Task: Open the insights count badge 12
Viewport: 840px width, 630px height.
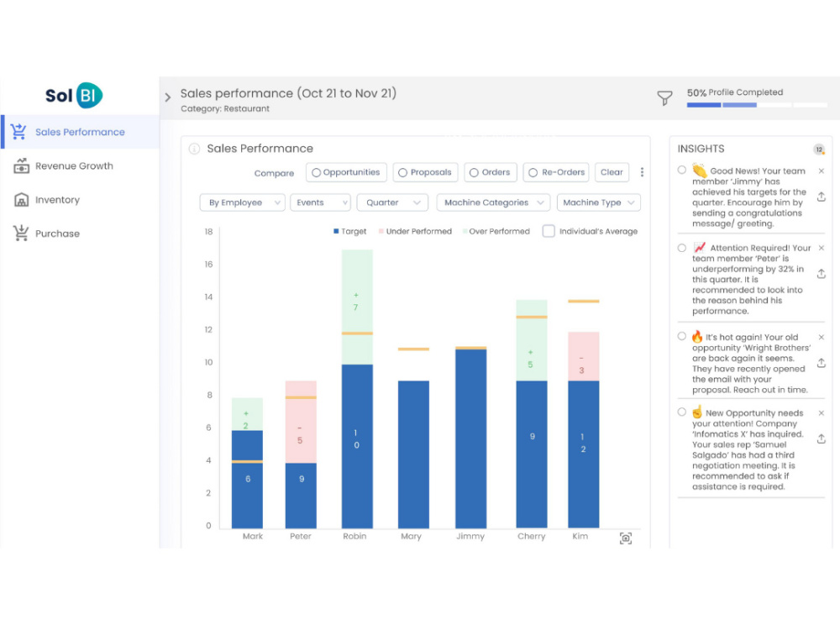Action: [x=818, y=150]
